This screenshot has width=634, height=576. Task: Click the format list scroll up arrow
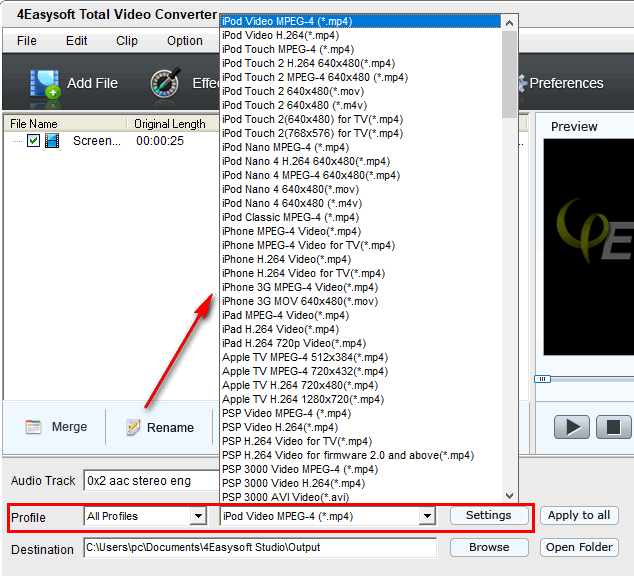point(509,23)
